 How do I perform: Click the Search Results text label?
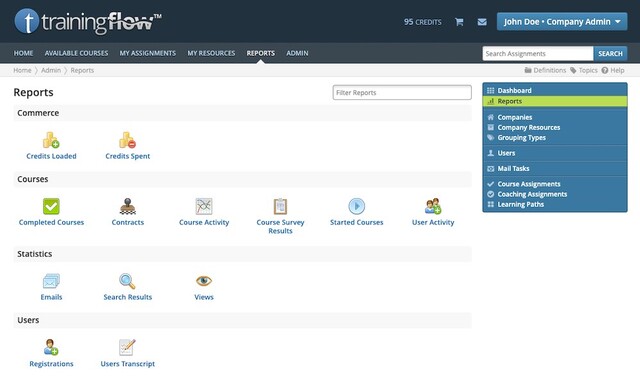pyautogui.click(x=128, y=297)
